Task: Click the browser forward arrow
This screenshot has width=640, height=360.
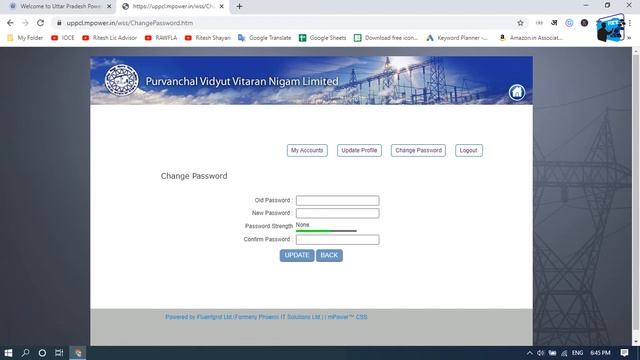Action: pos(25,23)
